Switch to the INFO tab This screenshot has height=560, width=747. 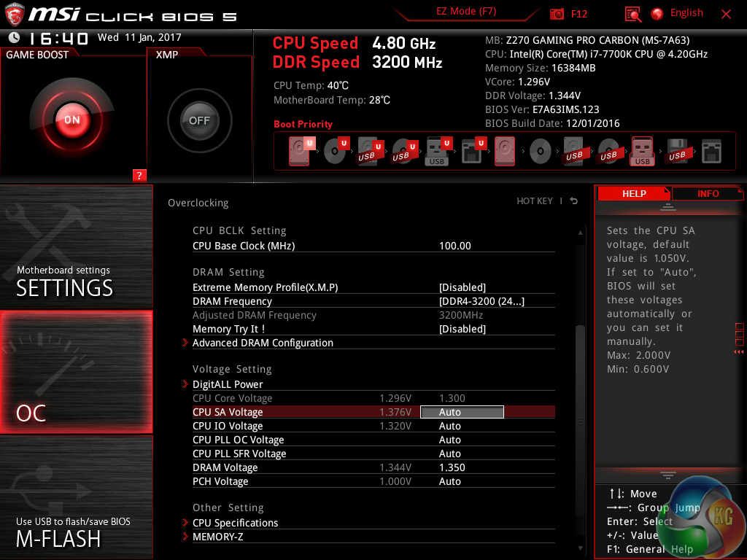coord(707,193)
